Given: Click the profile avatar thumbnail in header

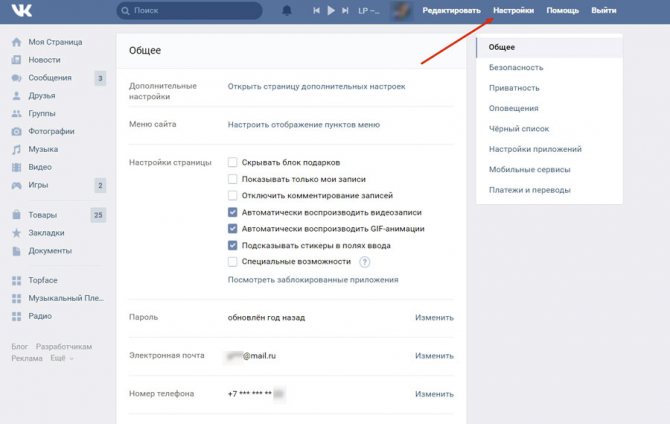Looking at the screenshot, I should [402, 11].
